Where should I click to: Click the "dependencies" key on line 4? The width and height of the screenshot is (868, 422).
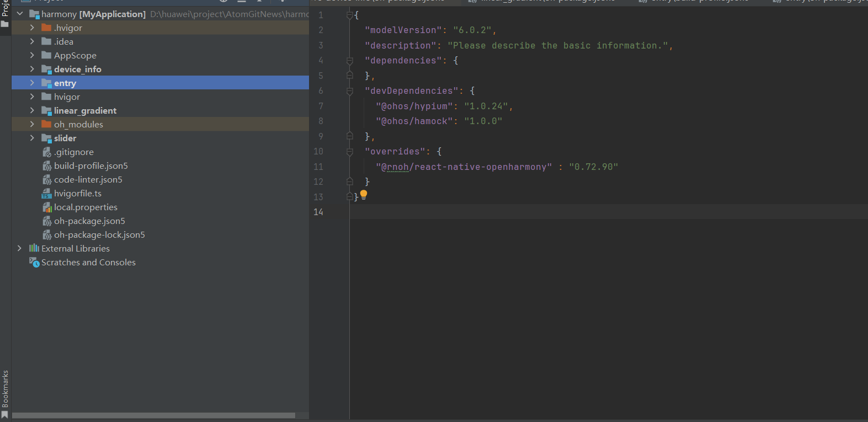pyautogui.click(x=403, y=61)
